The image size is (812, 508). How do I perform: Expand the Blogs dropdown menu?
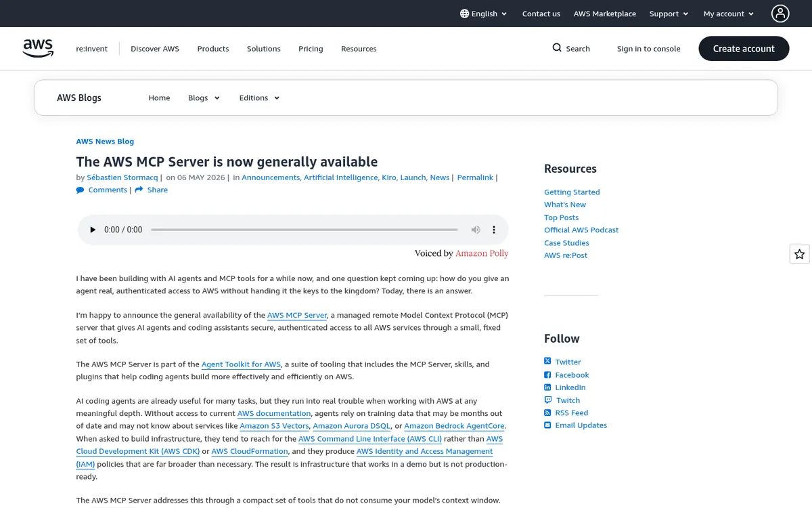click(x=204, y=98)
